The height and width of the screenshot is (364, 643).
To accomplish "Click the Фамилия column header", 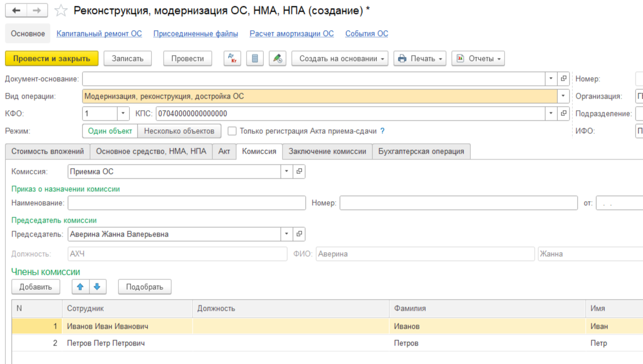I will click(x=487, y=308).
